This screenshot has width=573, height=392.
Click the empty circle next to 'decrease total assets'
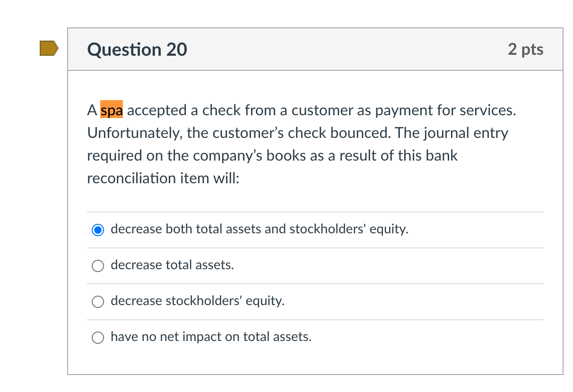(x=97, y=265)
